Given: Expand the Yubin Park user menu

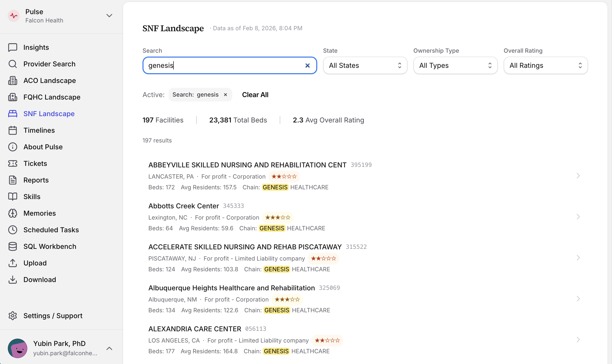Looking at the screenshot, I should point(109,348).
